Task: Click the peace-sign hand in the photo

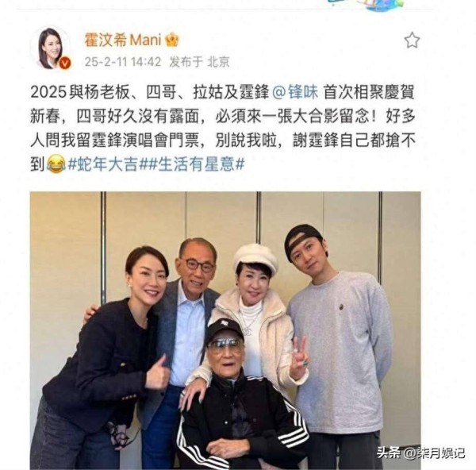Action: click(x=299, y=358)
